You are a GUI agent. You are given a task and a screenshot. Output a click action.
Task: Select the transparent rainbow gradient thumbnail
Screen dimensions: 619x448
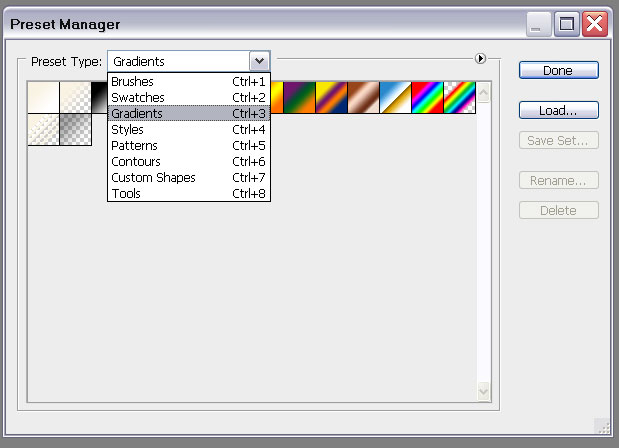point(460,97)
